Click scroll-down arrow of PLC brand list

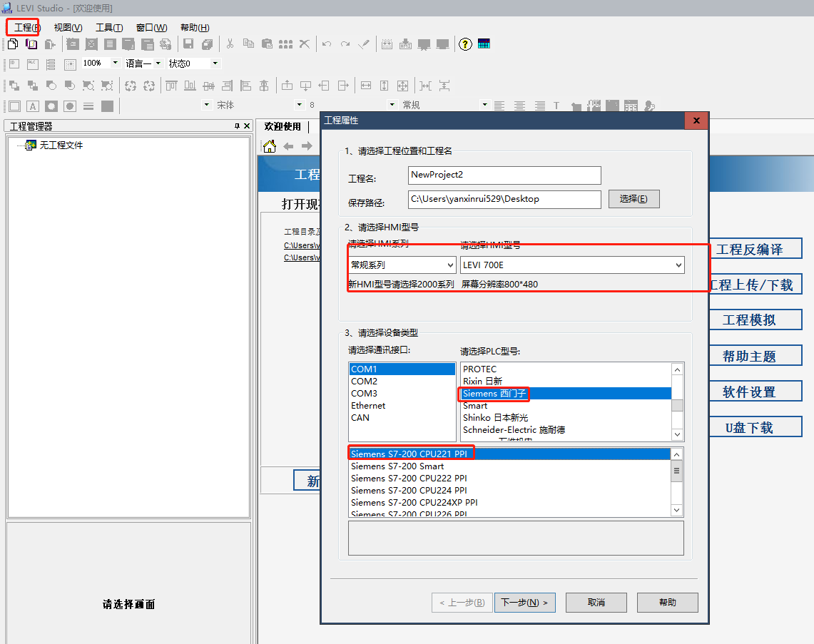click(x=677, y=434)
